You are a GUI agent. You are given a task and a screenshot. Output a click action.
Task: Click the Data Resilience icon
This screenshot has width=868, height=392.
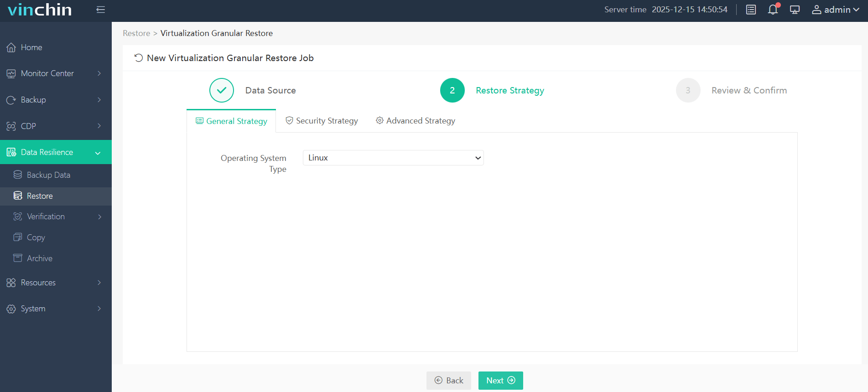click(x=11, y=152)
